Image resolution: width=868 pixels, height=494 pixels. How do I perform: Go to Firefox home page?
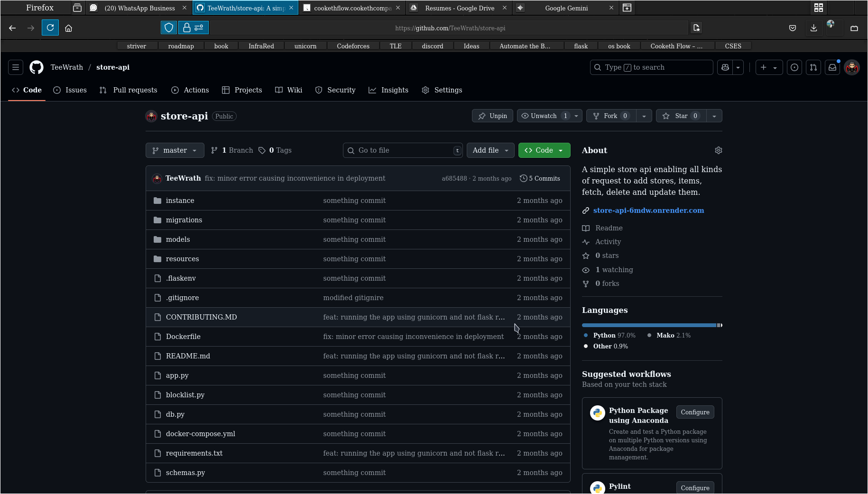pyautogui.click(x=69, y=28)
